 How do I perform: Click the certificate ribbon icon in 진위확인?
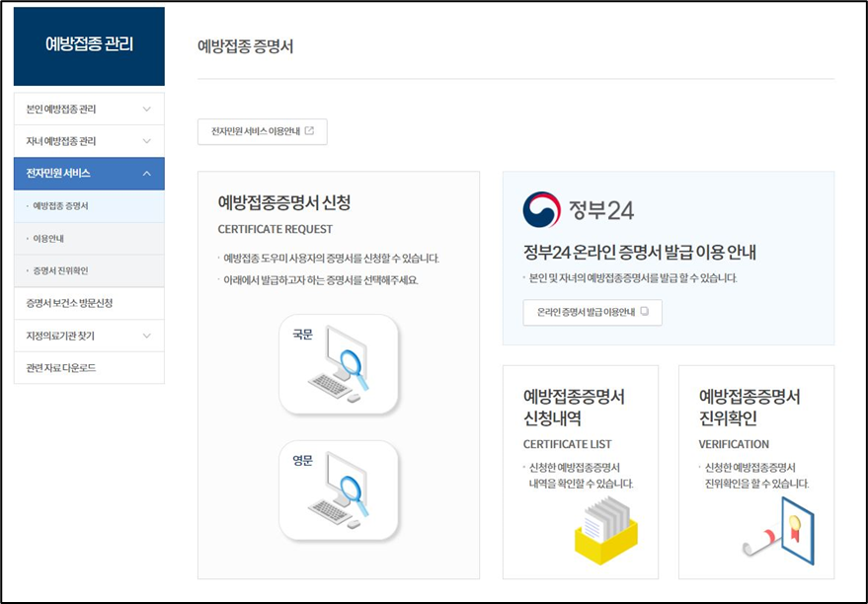coord(778,530)
